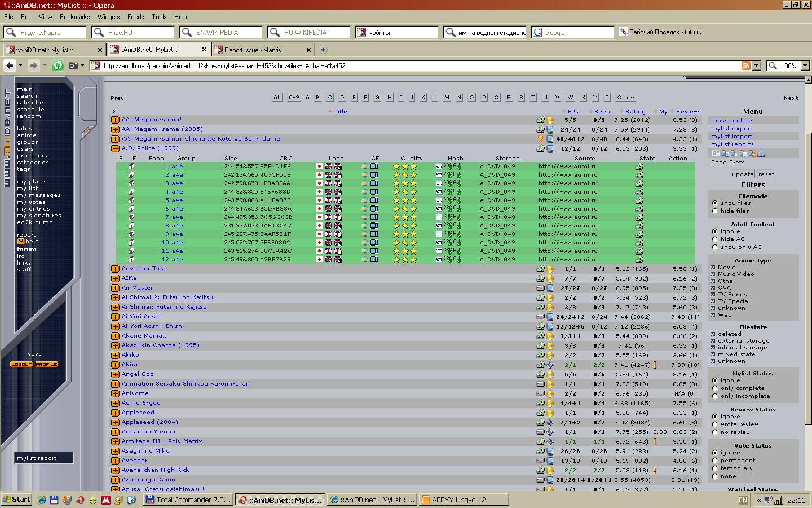Click the RSS feed icon in address bar

tap(745, 65)
